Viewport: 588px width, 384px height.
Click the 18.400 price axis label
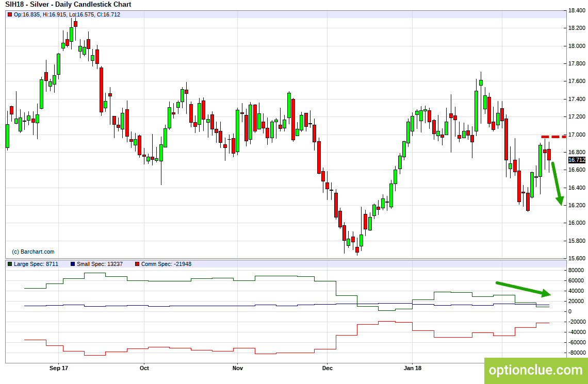(x=577, y=10)
